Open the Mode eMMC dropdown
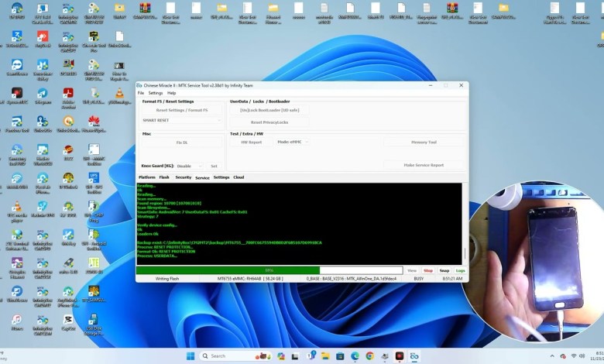This screenshot has height=364, width=604. pyautogui.click(x=293, y=142)
